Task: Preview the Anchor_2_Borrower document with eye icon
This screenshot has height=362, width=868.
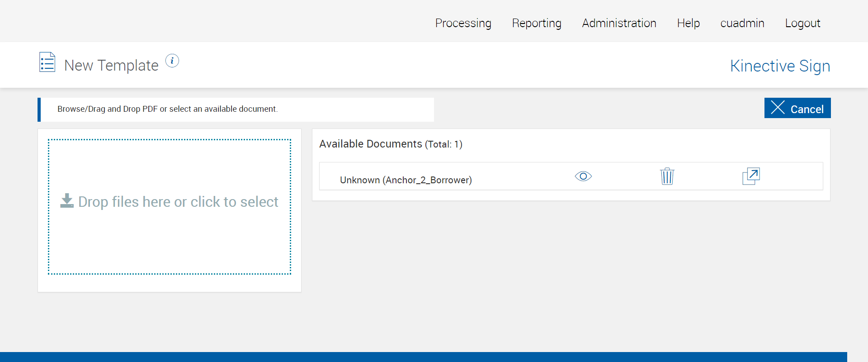Action: [583, 176]
